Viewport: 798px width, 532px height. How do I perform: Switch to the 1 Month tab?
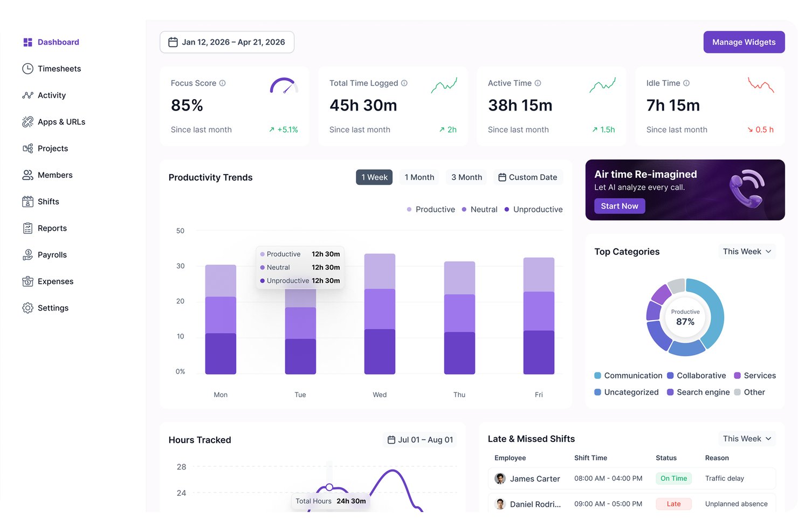tap(419, 177)
